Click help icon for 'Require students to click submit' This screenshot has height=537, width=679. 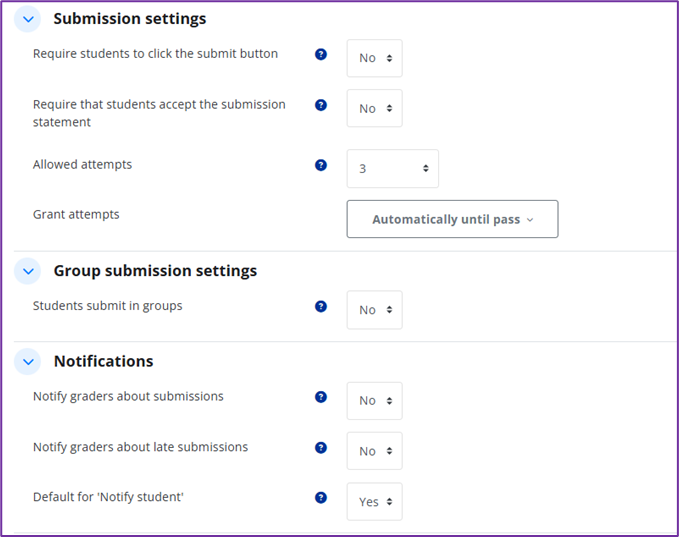(321, 54)
